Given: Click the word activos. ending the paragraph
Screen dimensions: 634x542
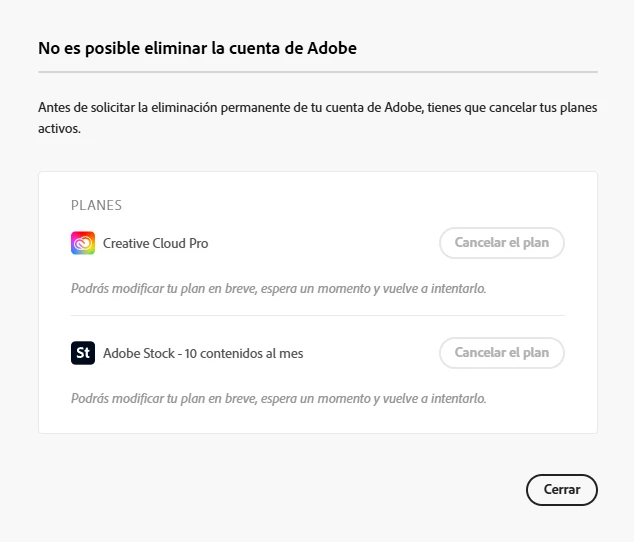Looking at the screenshot, I should click(x=59, y=129).
